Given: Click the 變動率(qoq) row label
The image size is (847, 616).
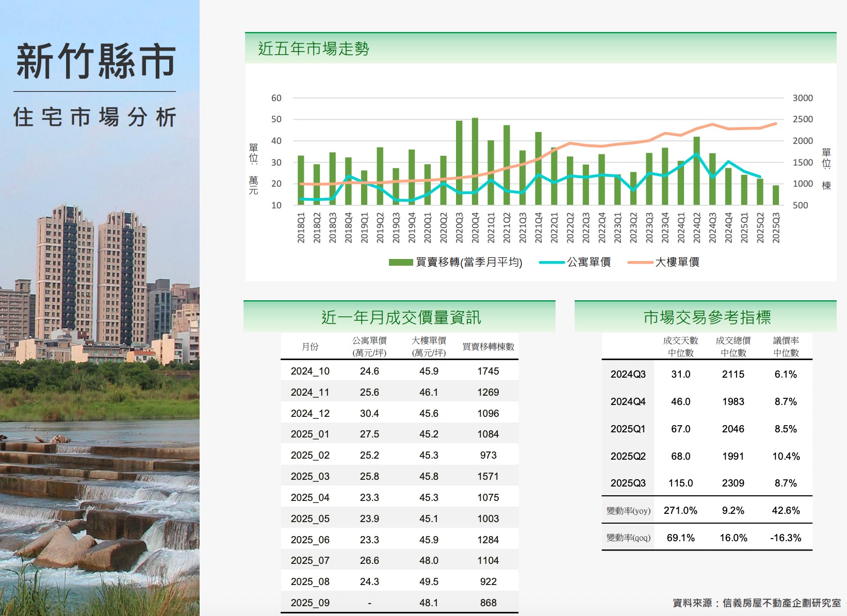Looking at the screenshot, I should coord(628,538).
